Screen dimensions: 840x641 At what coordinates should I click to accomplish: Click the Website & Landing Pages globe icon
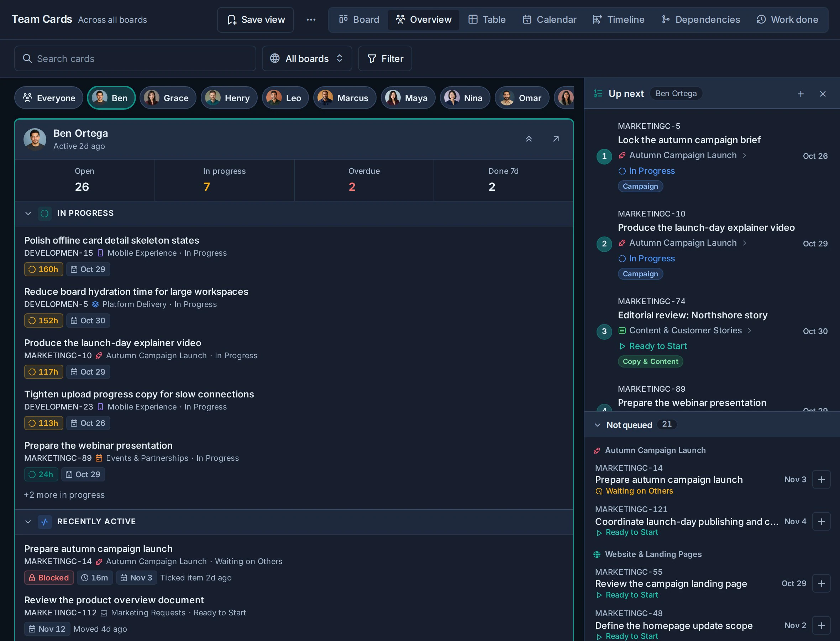[597, 554]
